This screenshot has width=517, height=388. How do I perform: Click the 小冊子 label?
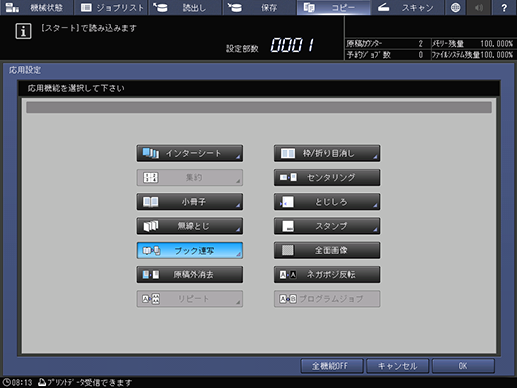(x=194, y=202)
